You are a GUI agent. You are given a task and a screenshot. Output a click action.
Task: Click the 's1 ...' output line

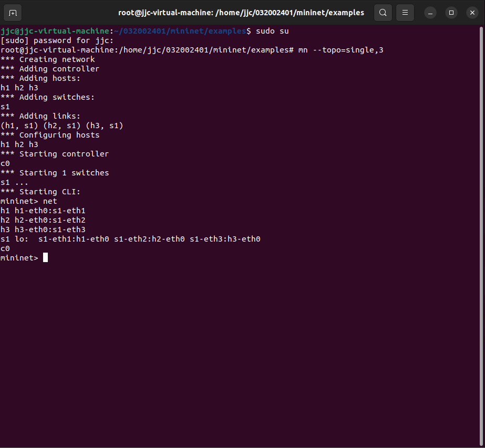click(14, 182)
